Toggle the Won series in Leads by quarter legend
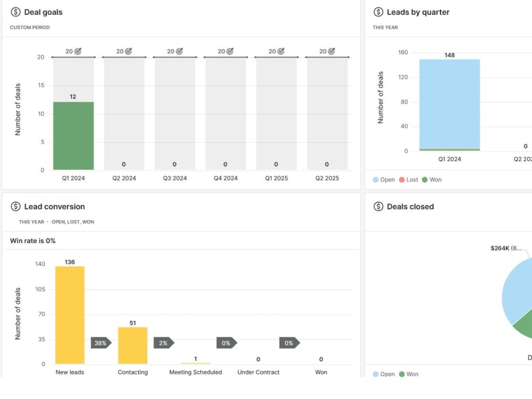This screenshot has height=399, width=532. coord(431,180)
